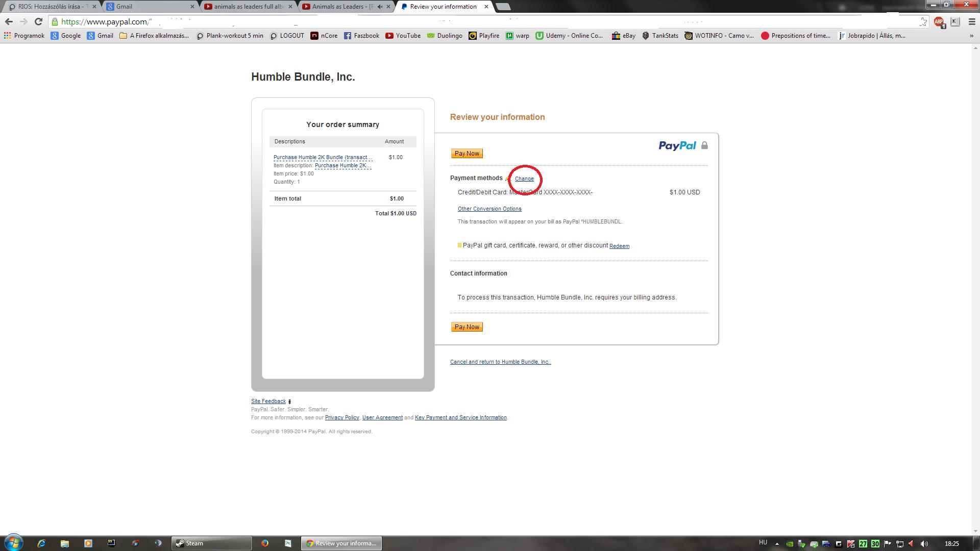Open the Chrome hamburger menu
Screen dimensions: 980x551
[x=972, y=21]
